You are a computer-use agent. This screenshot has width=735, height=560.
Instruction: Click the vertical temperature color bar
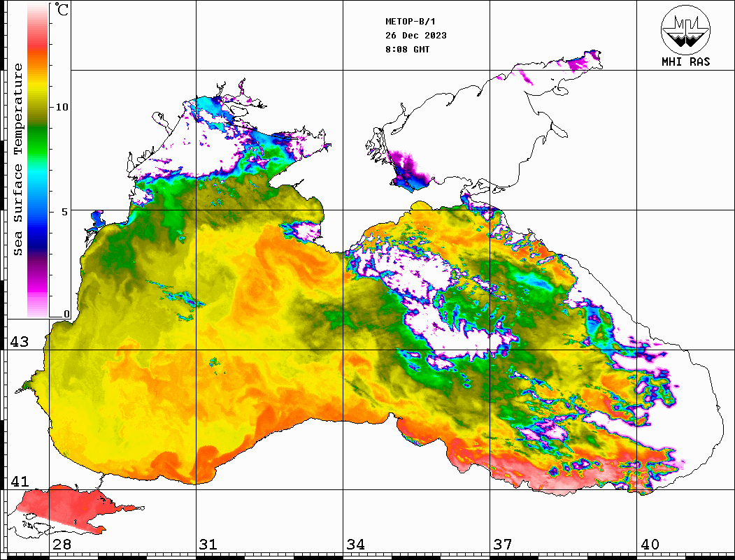pyautogui.click(x=38, y=160)
